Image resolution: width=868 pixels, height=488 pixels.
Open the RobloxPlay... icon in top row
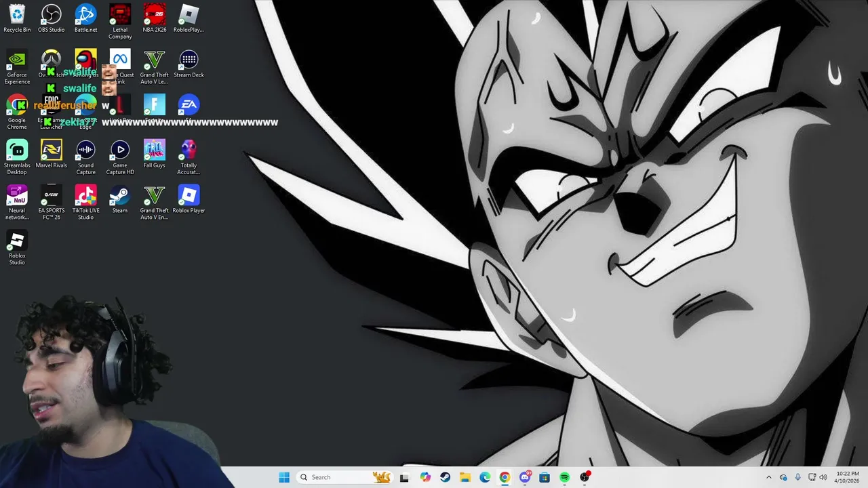pyautogui.click(x=189, y=18)
